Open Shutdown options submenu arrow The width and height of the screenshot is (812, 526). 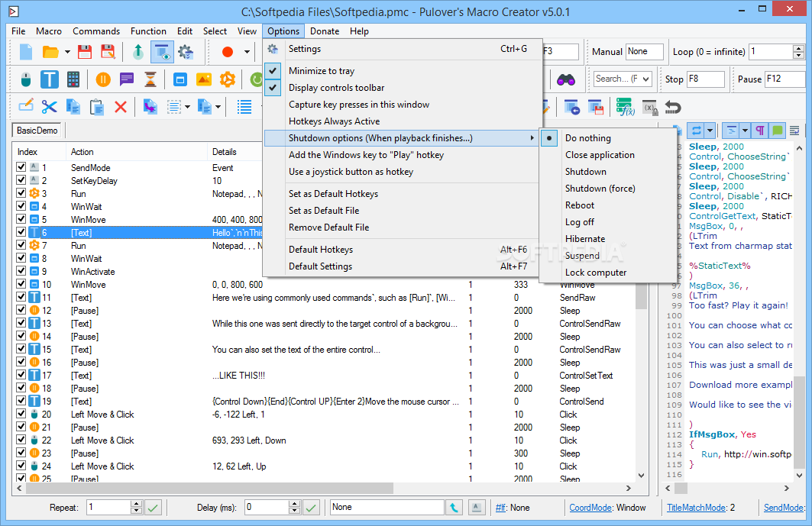click(x=532, y=137)
